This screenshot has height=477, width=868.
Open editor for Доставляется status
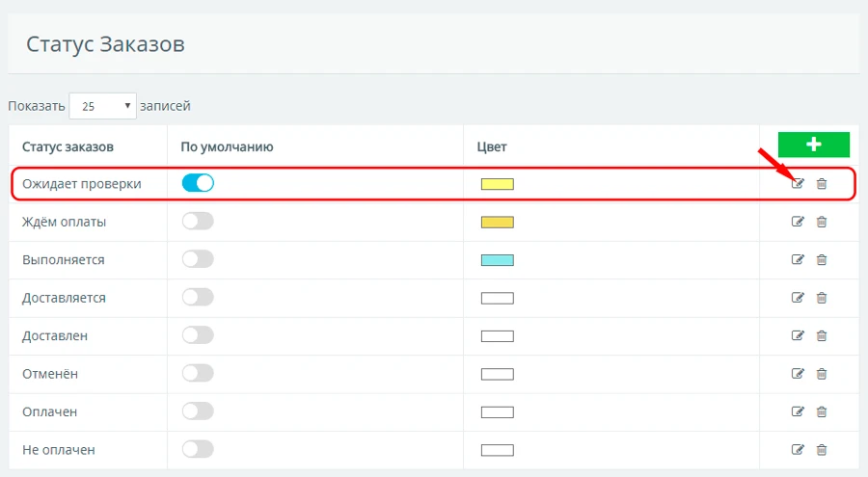(x=798, y=298)
